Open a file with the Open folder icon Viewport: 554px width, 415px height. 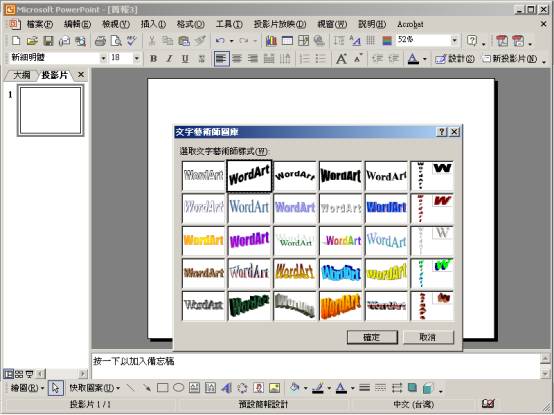click(x=32, y=41)
